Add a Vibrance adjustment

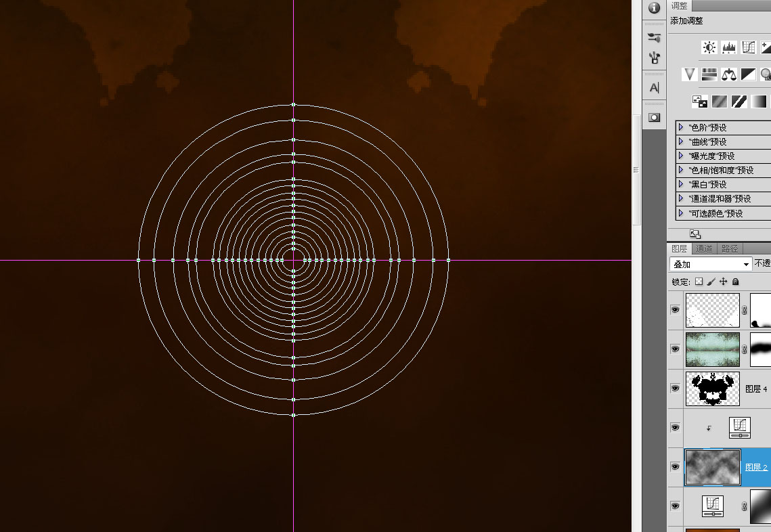689,74
